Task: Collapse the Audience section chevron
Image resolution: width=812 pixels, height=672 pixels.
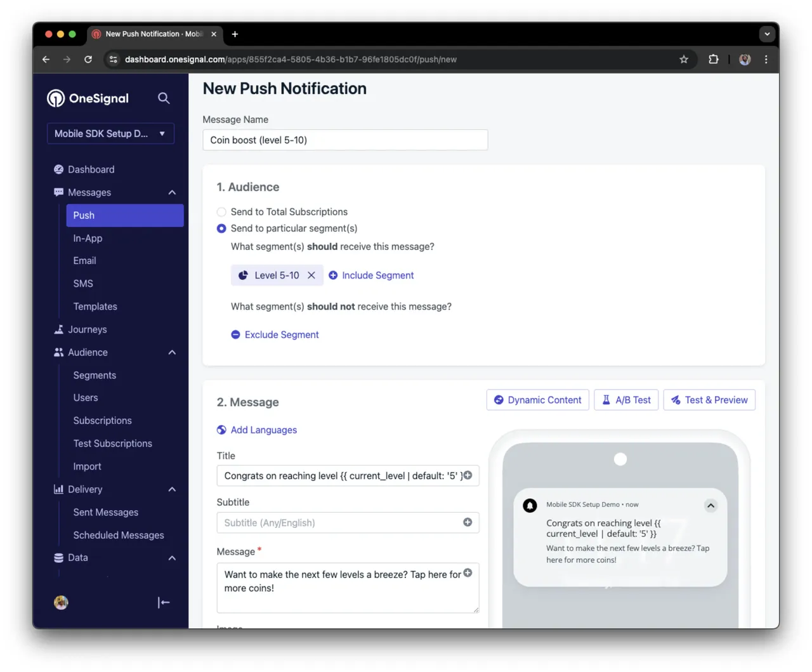Action: click(x=172, y=352)
